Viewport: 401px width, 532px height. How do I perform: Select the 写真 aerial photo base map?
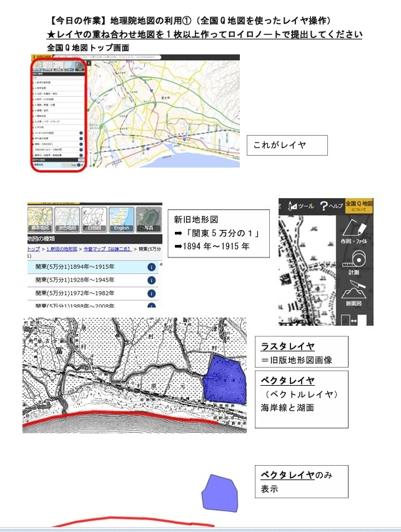149,219
